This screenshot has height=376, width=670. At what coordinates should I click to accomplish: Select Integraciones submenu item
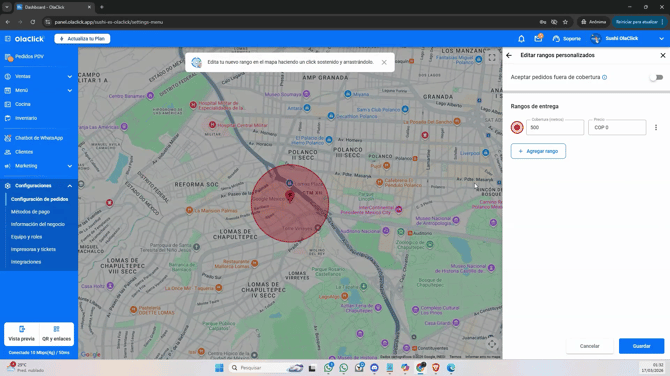coord(26,262)
